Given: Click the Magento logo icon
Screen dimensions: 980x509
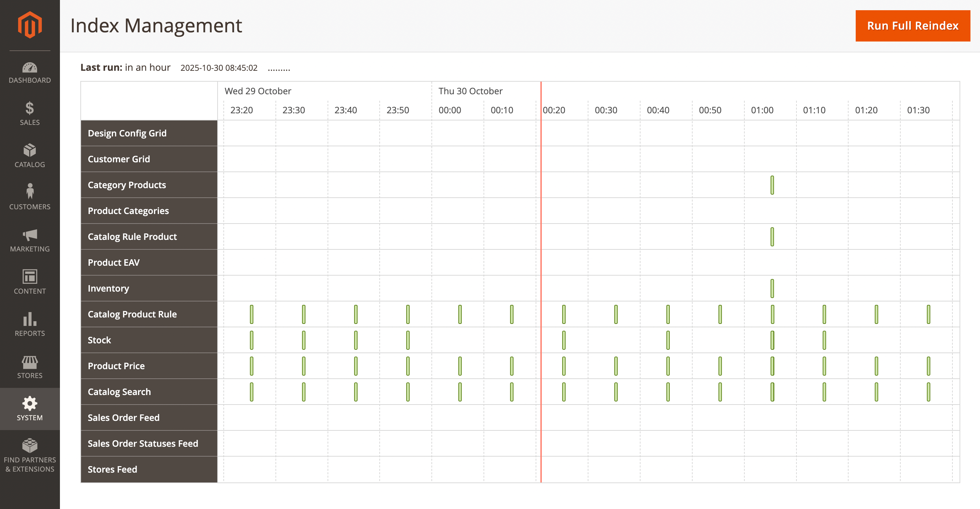Looking at the screenshot, I should click(x=30, y=25).
